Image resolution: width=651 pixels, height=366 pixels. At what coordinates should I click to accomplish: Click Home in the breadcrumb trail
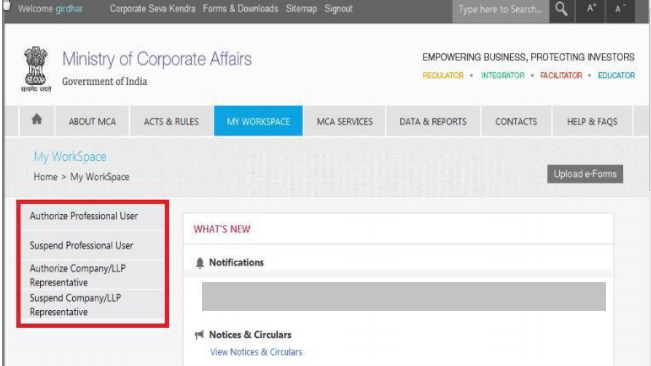pos(46,177)
